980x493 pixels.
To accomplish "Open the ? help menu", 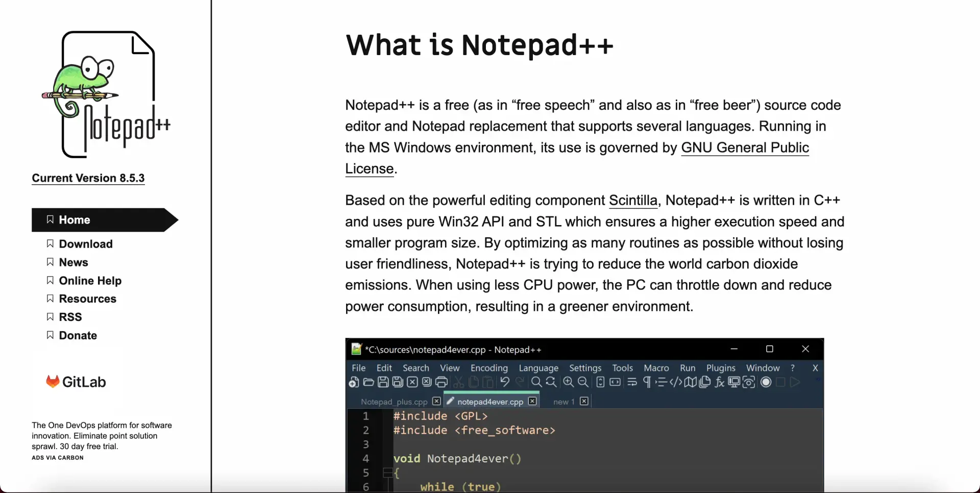I will click(793, 368).
